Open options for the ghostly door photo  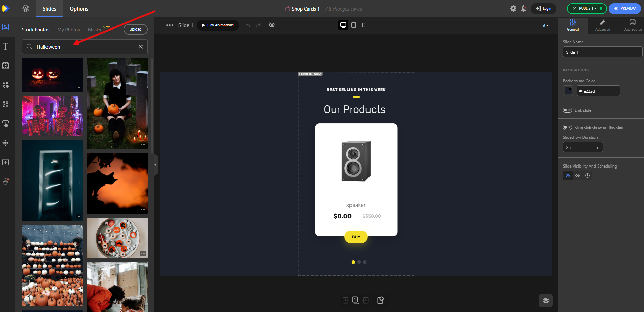pos(78,217)
